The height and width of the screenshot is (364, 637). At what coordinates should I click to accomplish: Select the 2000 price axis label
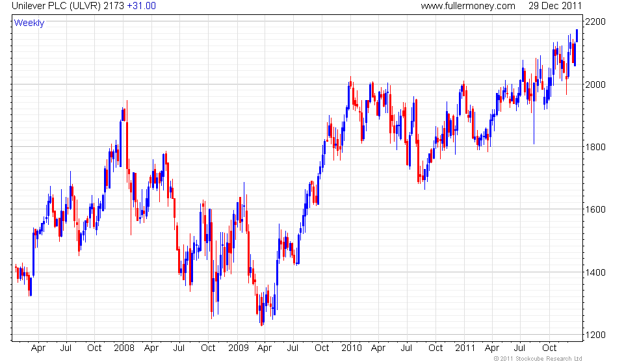click(x=595, y=84)
